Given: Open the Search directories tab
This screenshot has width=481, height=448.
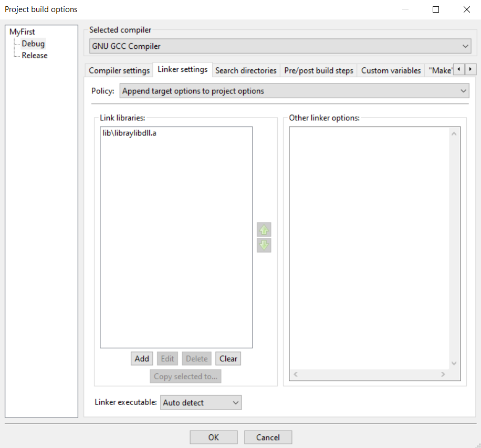Looking at the screenshot, I should tap(246, 70).
